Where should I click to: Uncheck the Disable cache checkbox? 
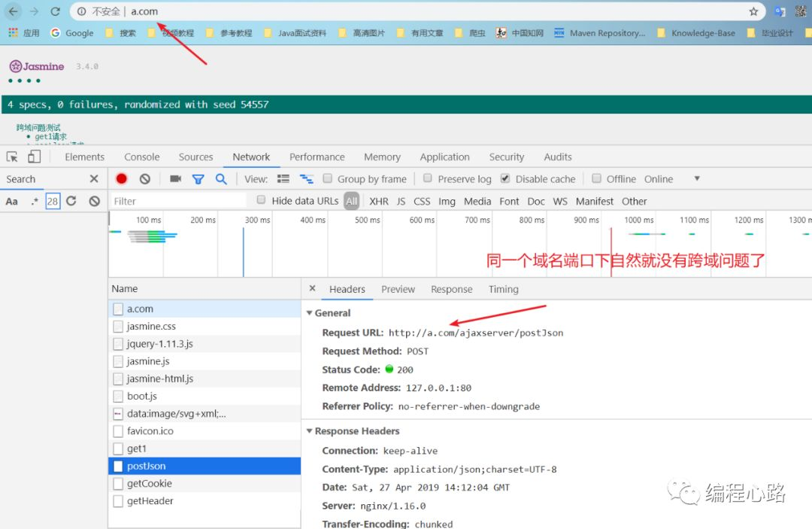pyautogui.click(x=505, y=178)
